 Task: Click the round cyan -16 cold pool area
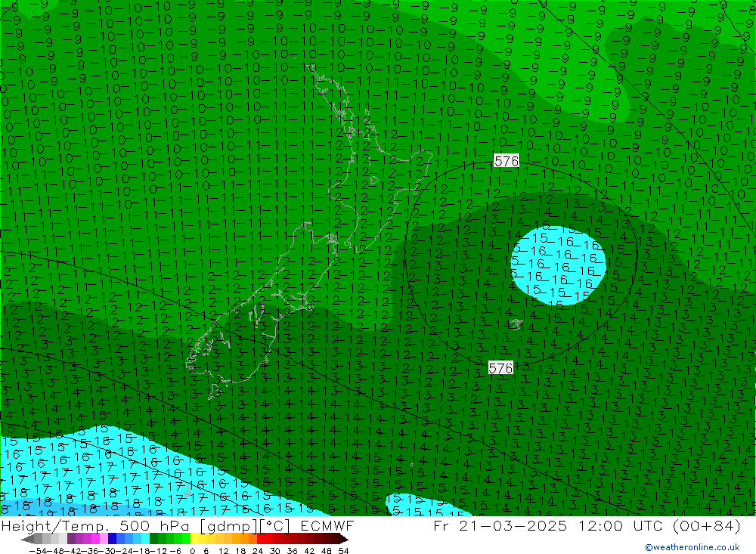[x=558, y=265]
